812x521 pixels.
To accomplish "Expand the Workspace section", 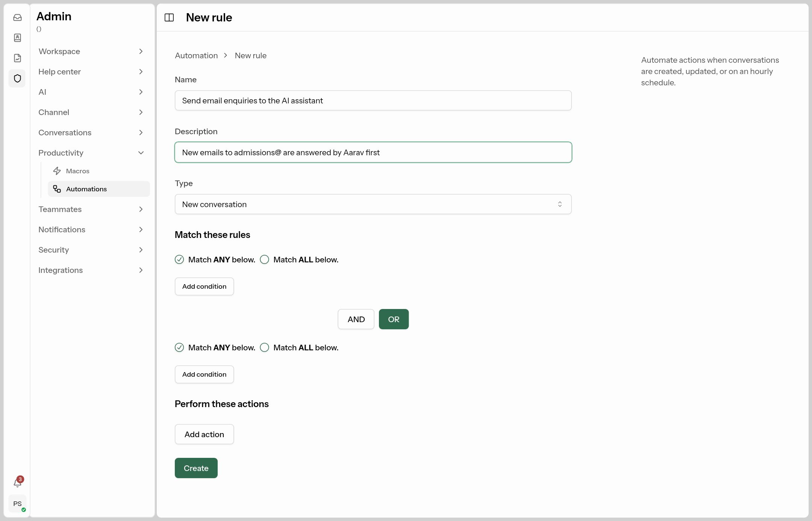I will tap(91, 51).
